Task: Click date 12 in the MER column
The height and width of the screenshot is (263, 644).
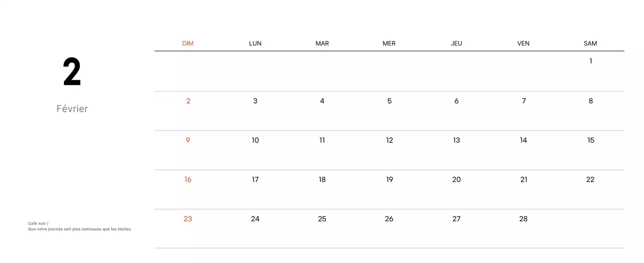Action: 389,140
